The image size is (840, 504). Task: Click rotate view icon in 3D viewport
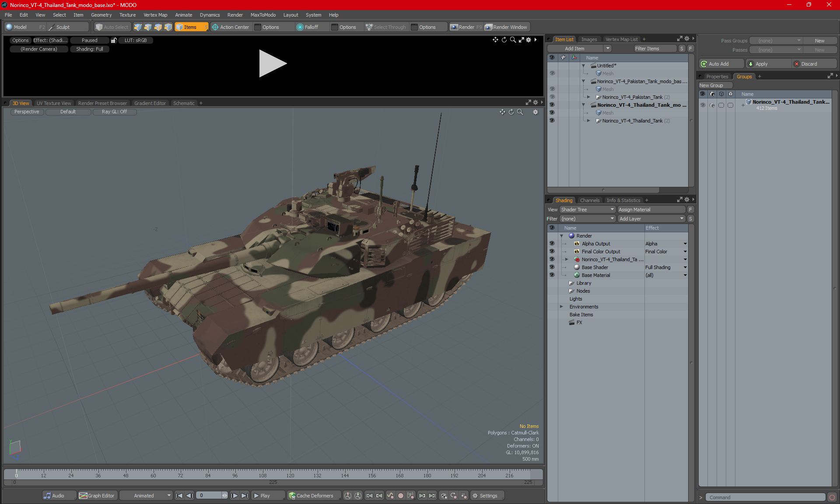(511, 112)
